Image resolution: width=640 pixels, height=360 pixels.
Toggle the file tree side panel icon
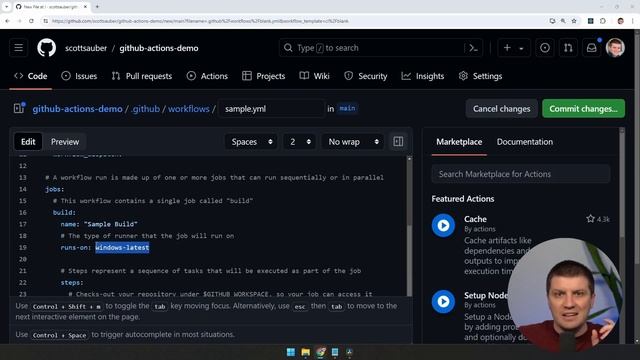[x=19, y=109]
